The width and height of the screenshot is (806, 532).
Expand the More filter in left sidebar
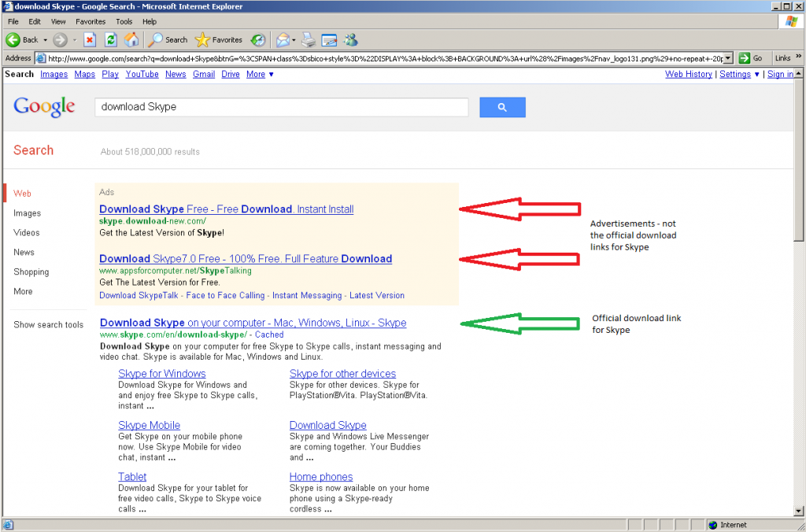click(x=23, y=291)
